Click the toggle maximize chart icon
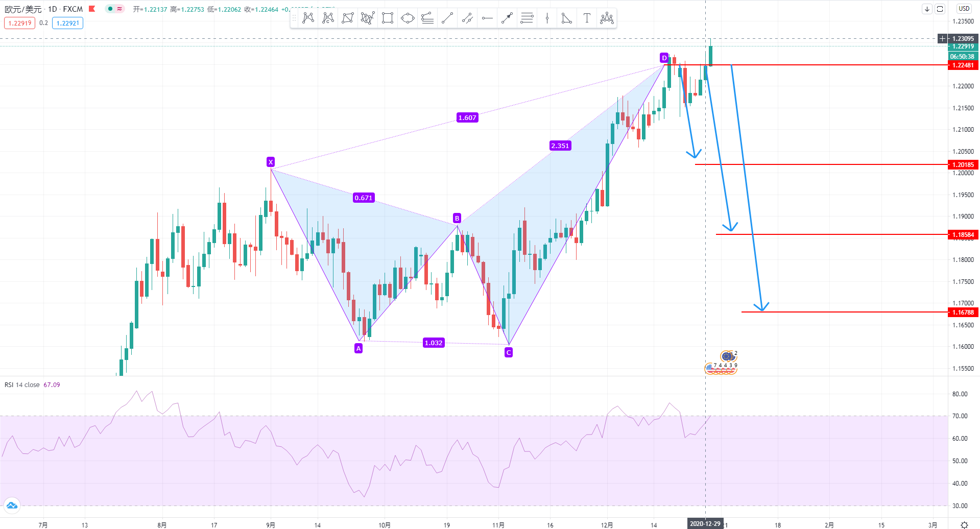Image resolution: width=980 pixels, height=529 pixels. [x=940, y=9]
